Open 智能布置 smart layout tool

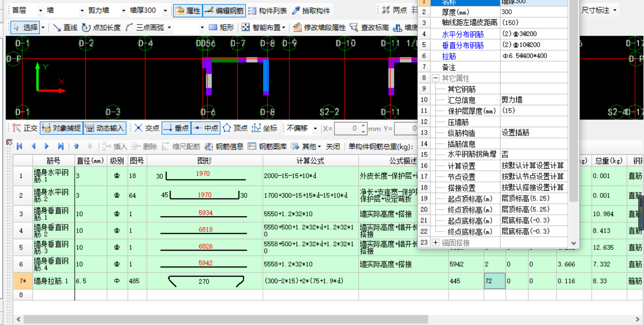(264, 27)
